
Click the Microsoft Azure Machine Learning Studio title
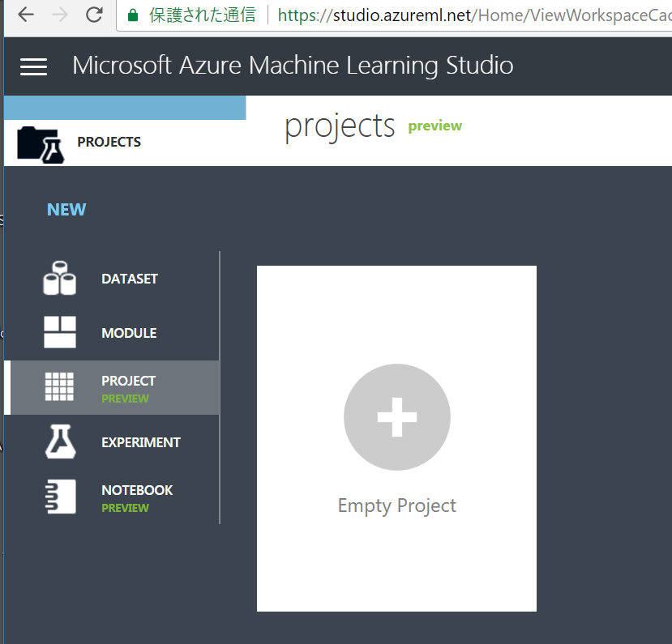click(x=293, y=66)
